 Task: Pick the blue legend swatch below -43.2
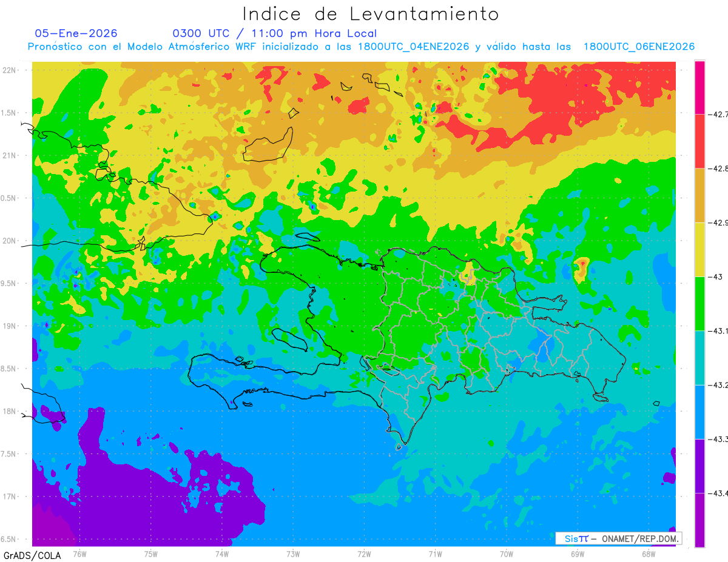(699, 412)
